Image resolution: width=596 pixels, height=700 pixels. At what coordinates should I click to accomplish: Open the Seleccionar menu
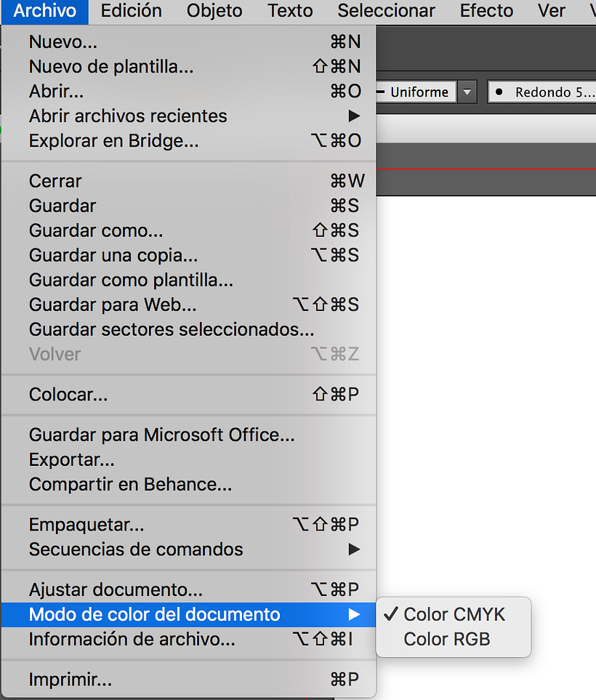pyautogui.click(x=386, y=11)
